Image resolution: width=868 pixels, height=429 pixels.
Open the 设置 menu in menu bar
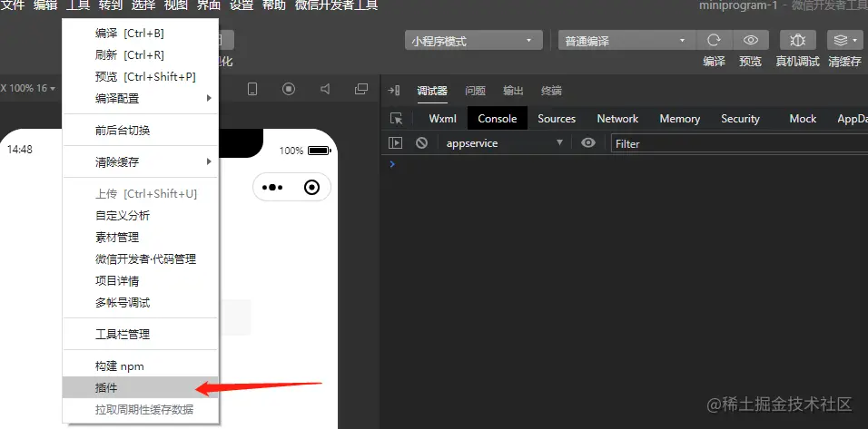click(x=242, y=5)
